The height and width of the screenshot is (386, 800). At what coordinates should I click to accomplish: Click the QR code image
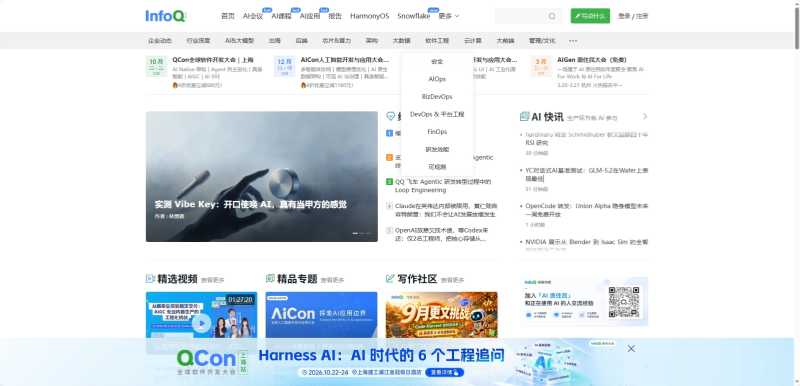pos(623,302)
